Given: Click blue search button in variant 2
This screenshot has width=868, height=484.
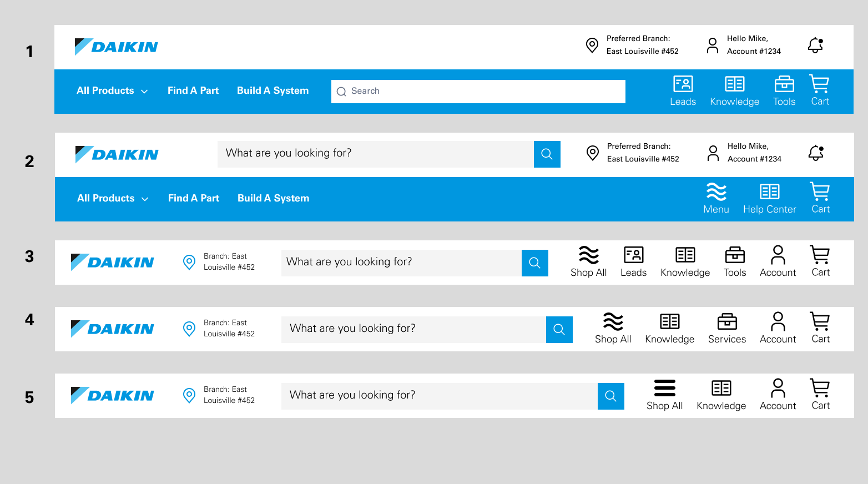Looking at the screenshot, I should (x=547, y=154).
